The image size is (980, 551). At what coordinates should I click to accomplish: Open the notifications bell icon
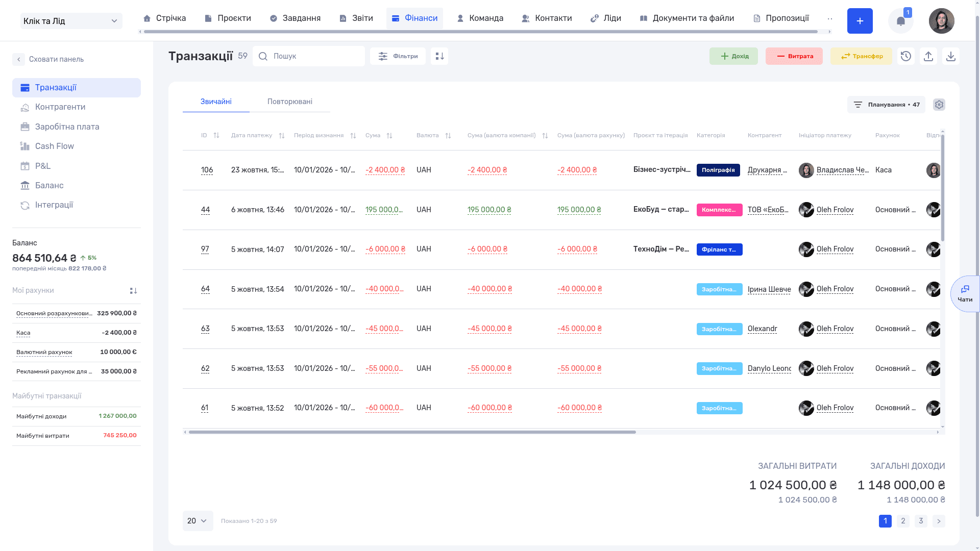900,21
